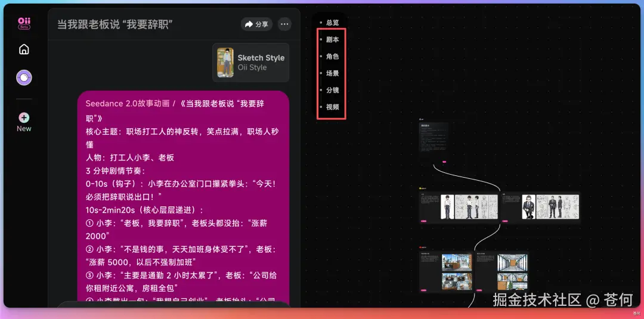Click the Oii Beta logo
This screenshot has height=319, width=644.
pos(24,23)
